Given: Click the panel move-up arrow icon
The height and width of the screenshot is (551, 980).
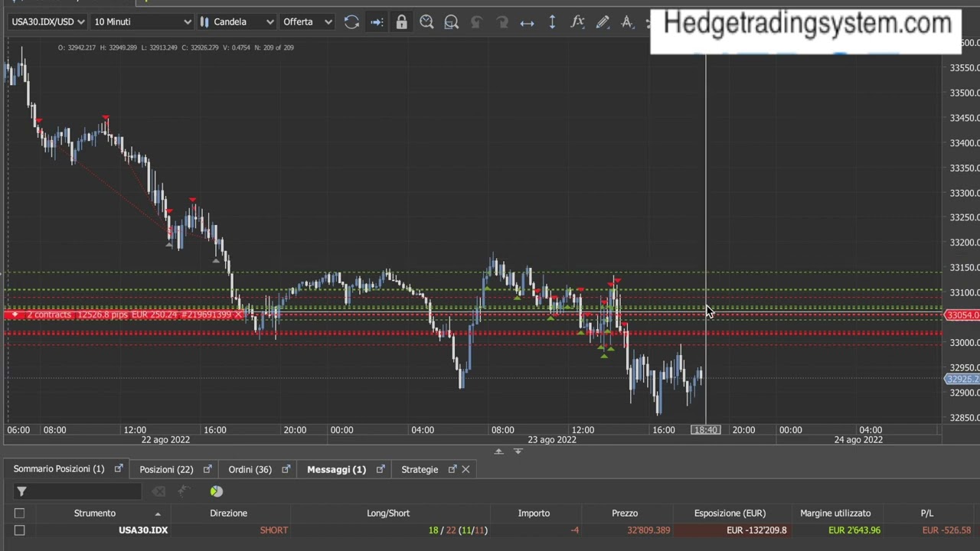Looking at the screenshot, I should (x=499, y=452).
